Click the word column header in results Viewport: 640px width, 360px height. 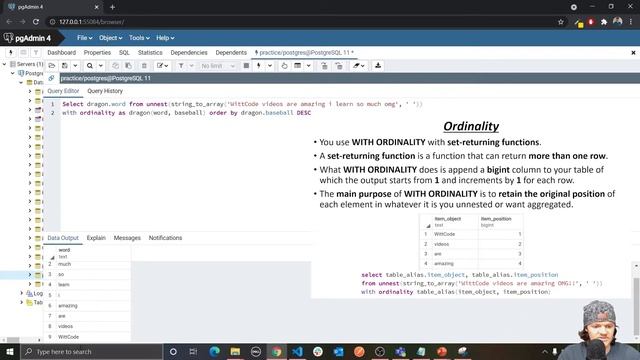93,253
